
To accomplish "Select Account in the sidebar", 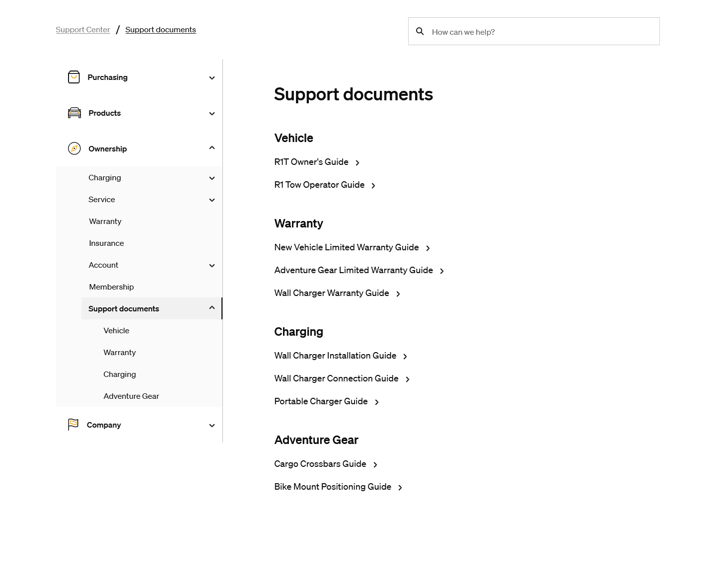I will coord(103,265).
